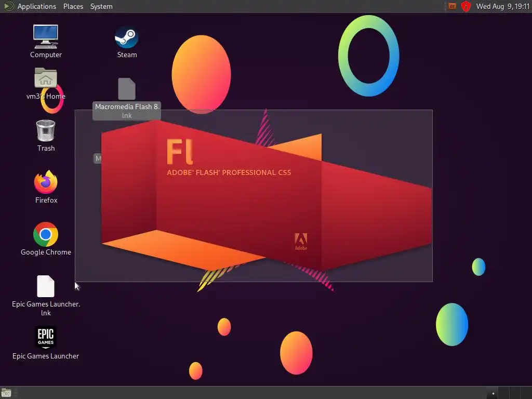This screenshot has width=532, height=399.
Task: Click the red shield tray icon
Action: 466,6
